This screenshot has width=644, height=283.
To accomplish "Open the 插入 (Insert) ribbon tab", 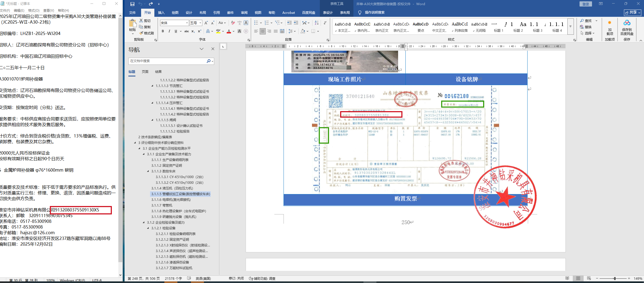I will 161,13.
